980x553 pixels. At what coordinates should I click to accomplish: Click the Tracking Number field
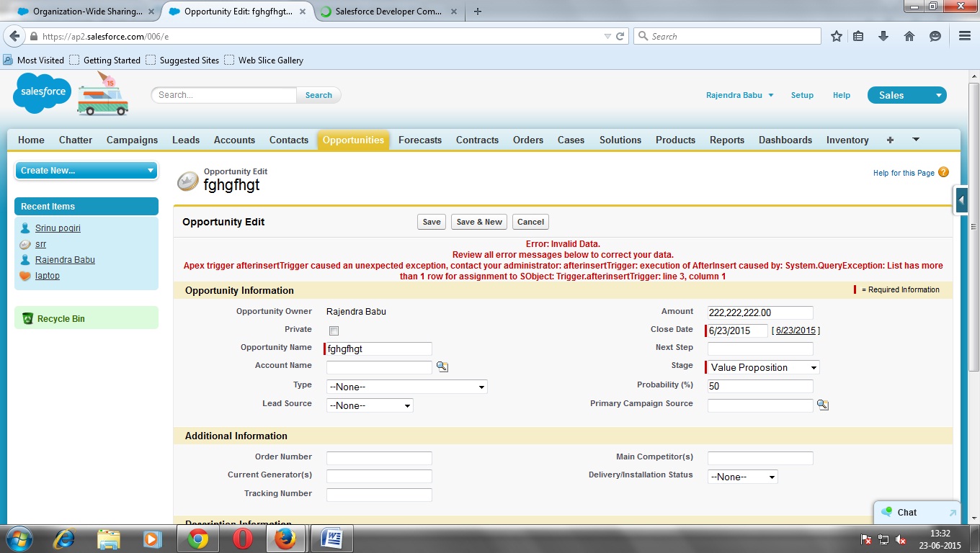click(379, 495)
